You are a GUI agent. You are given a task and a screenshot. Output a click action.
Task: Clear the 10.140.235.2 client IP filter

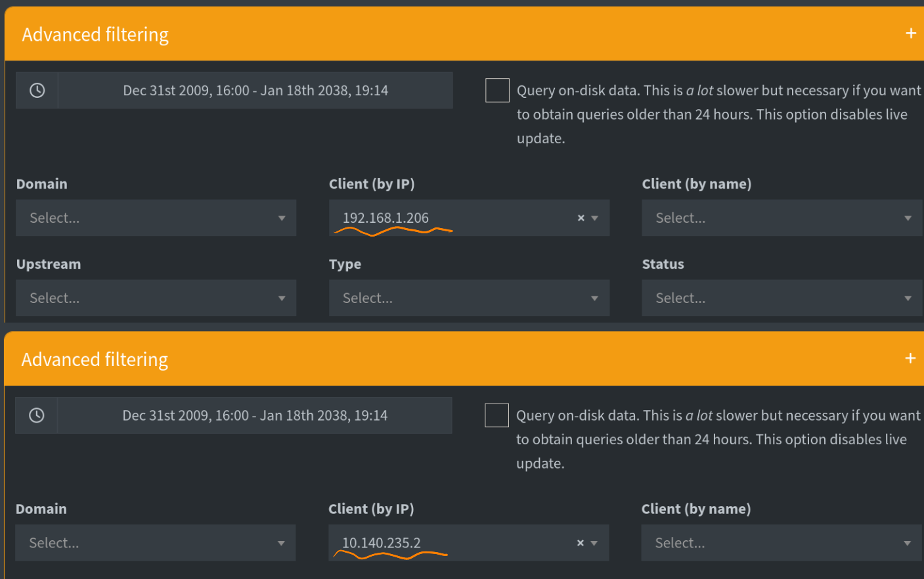(580, 543)
